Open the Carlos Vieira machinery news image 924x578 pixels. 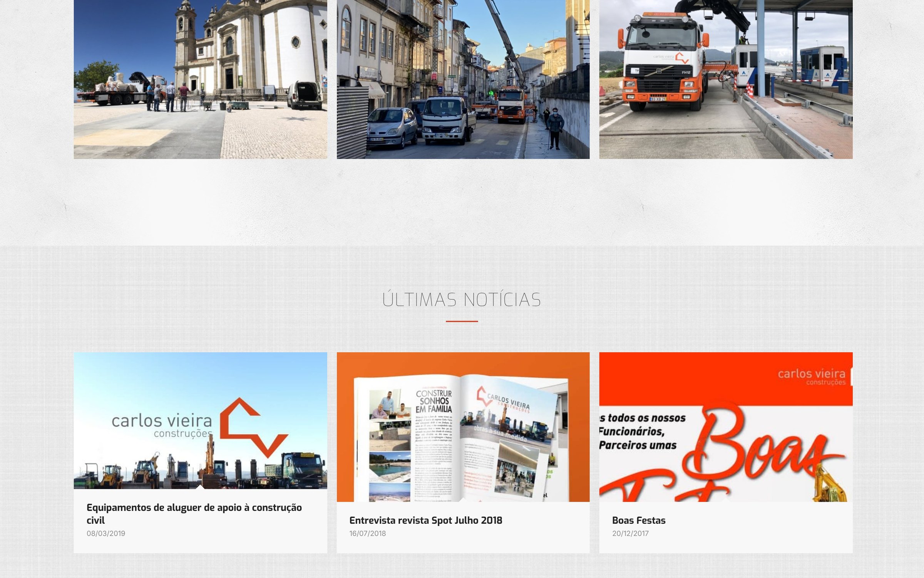coord(200,420)
